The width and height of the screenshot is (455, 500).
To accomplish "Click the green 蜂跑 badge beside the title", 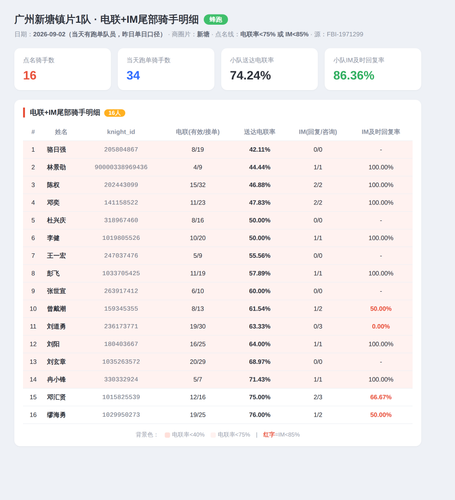I will pyautogui.click(x=216, y=20).
